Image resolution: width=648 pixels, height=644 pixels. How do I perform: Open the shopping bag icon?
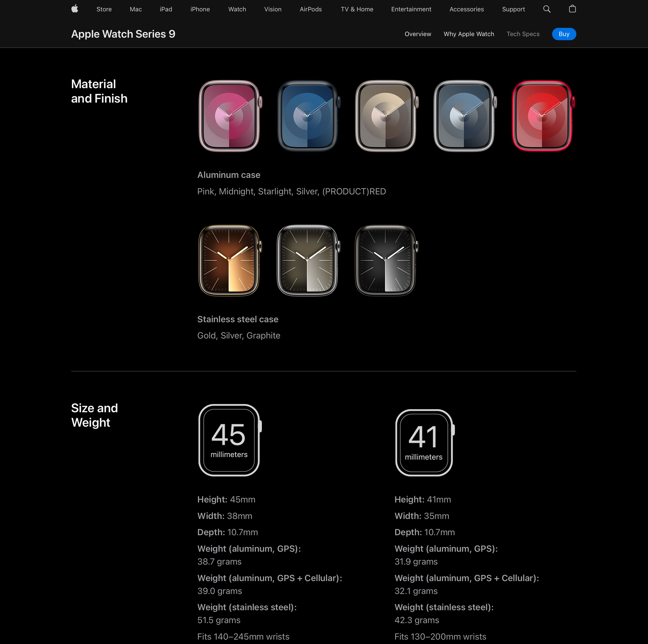tap(572, 9)
